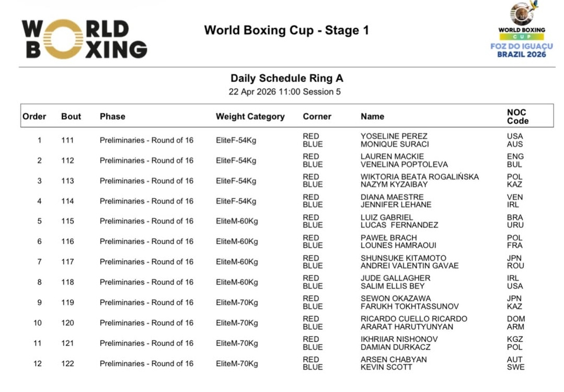Viewport: 564px width, 392px height.
Task: Click Lauren Mackie's name in bout 112
Action: pos(392,157)
